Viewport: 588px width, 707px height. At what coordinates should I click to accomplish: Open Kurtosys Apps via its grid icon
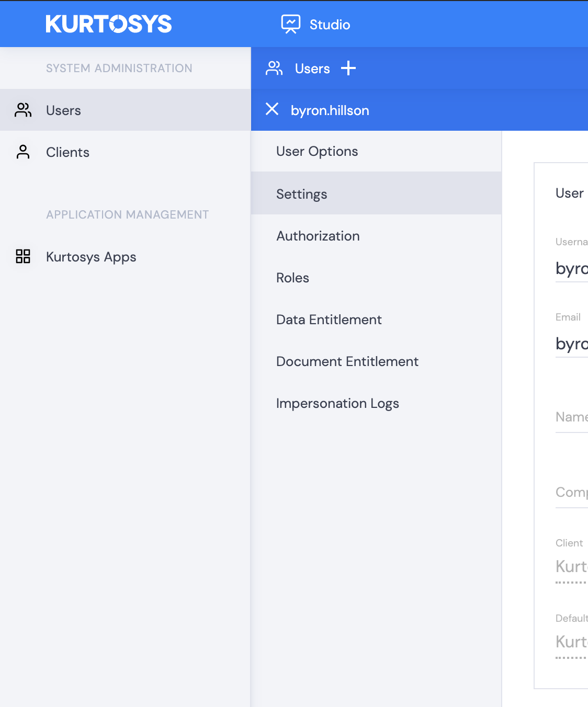(x=22, y=257)
